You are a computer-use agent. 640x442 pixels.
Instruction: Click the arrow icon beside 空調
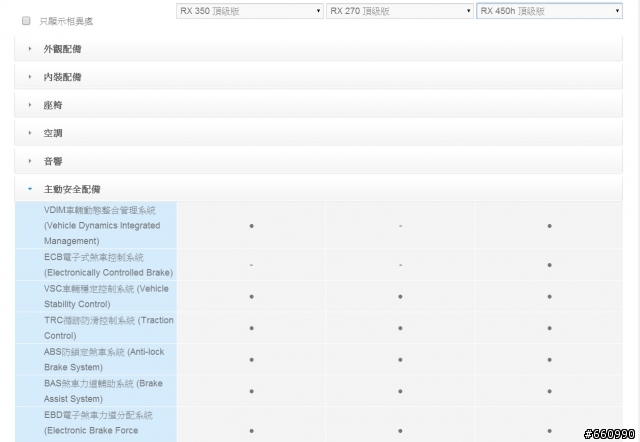[x=30, y=133]
